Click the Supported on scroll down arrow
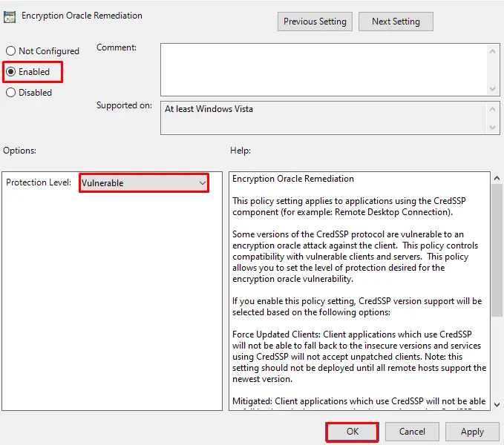The width and height of the screenshot is (504, 445). 492,128
